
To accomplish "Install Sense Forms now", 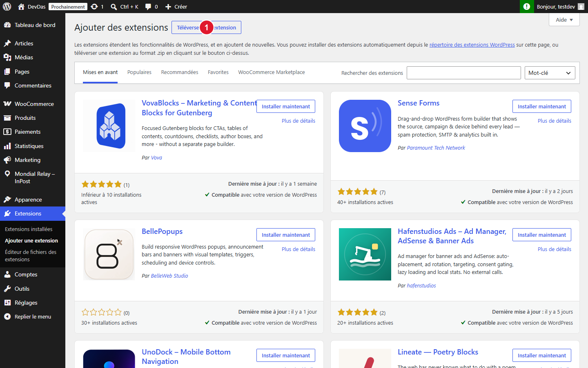I will tap(542, 106).
